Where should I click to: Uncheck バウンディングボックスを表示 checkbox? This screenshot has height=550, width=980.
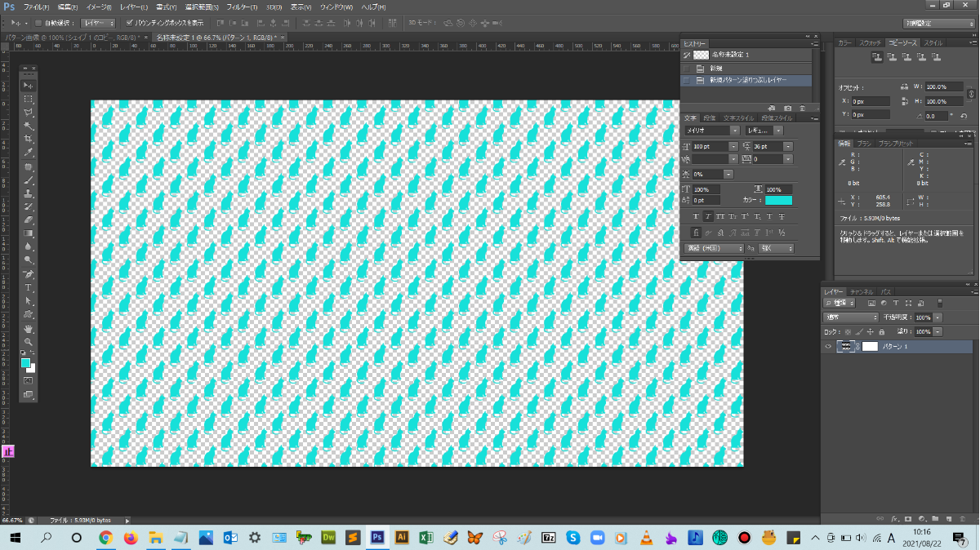(x=129, y=23)
